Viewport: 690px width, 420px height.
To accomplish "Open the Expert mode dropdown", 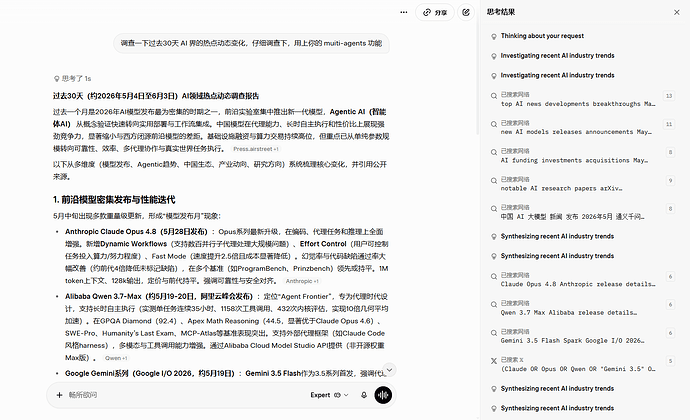I will (329, 395).
